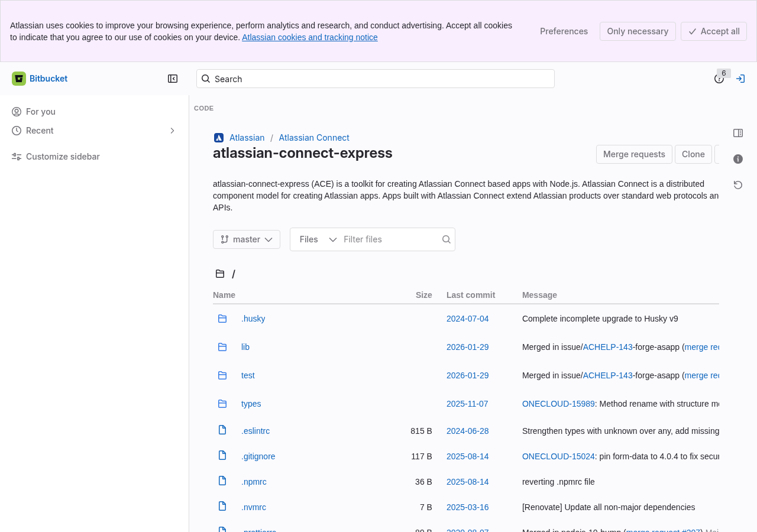Click the .npmrc file icon
The height and width of the screenshot is (532, 757).
(222, 481)
